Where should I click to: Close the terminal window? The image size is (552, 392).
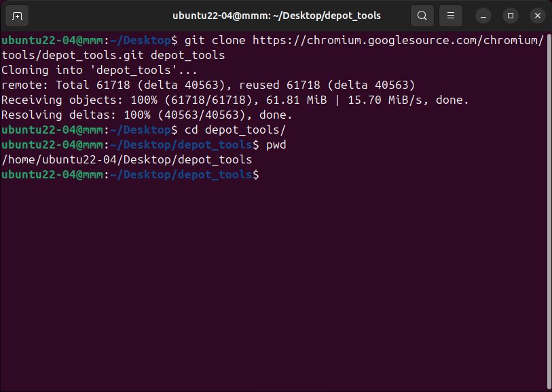point(538,16)
